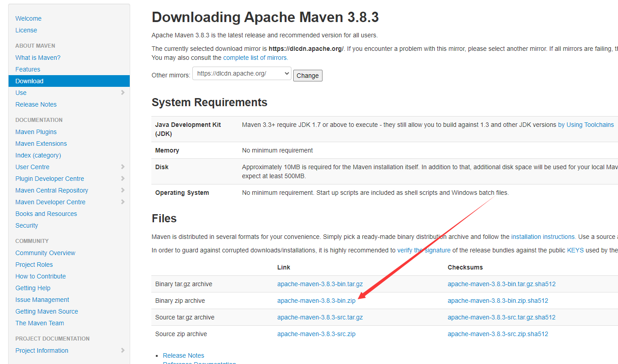618x364 pixels.
Task: Open Maven Plugins documentation link
Action: pyautogui.click(x=36, y=132)
